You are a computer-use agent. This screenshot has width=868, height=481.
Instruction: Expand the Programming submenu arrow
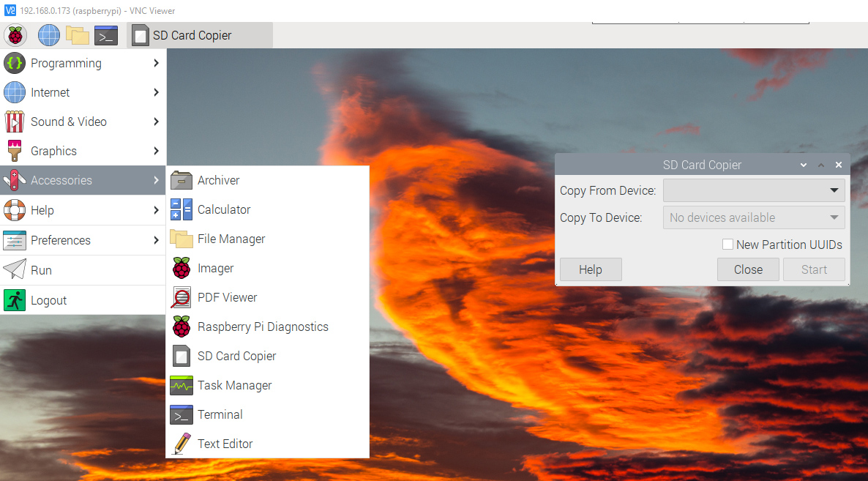pyautogui.click(x=156, y=63)
